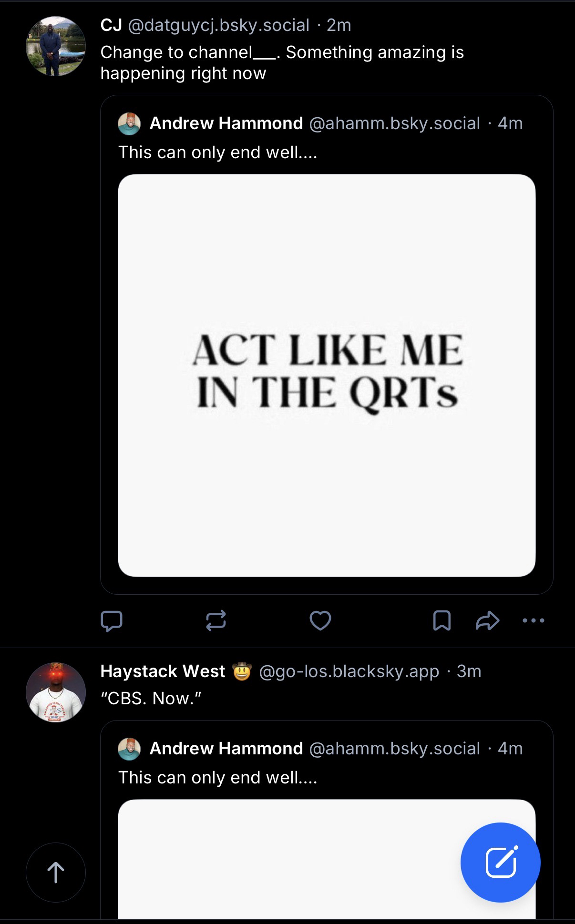The height and width of the screenshot is (924, 575).
Task: Tap Andrew Hammond's avatar in first quote
Action: (x=129, y=124)
